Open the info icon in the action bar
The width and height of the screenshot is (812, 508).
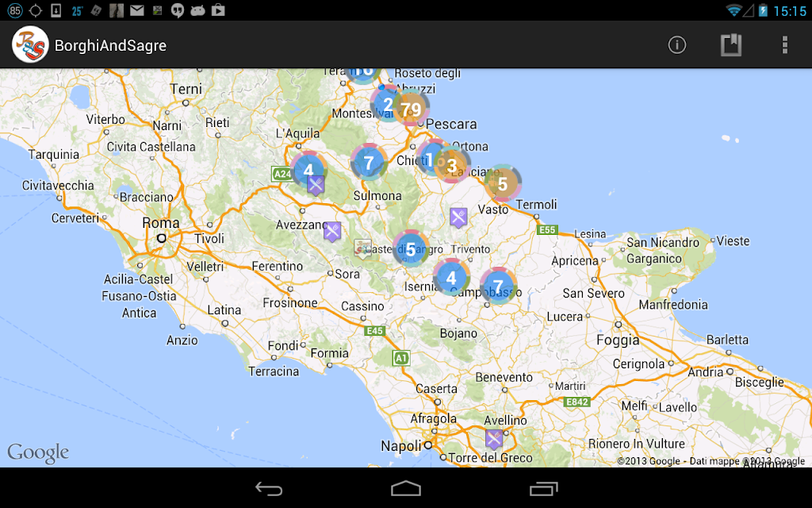[x=676, y=45]
